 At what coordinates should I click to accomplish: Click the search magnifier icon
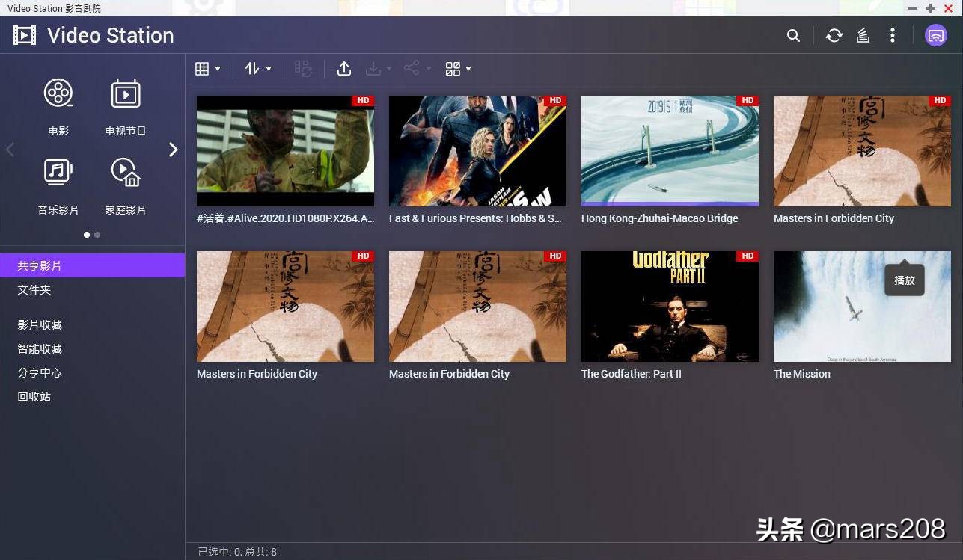pyautogui.click(x=793, y=36)
